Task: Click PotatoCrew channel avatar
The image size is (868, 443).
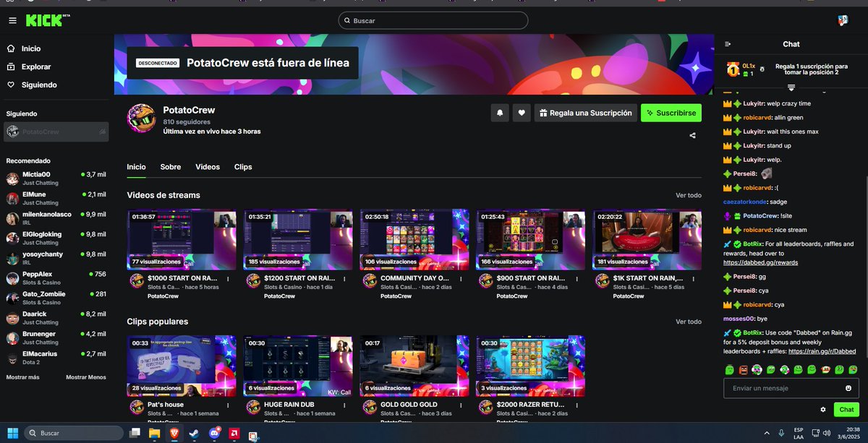Action: (x=142, y=119)
